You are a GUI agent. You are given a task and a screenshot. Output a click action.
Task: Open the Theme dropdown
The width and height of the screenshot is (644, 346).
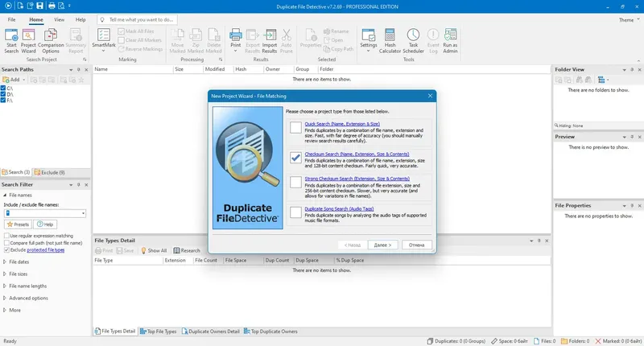629,19
